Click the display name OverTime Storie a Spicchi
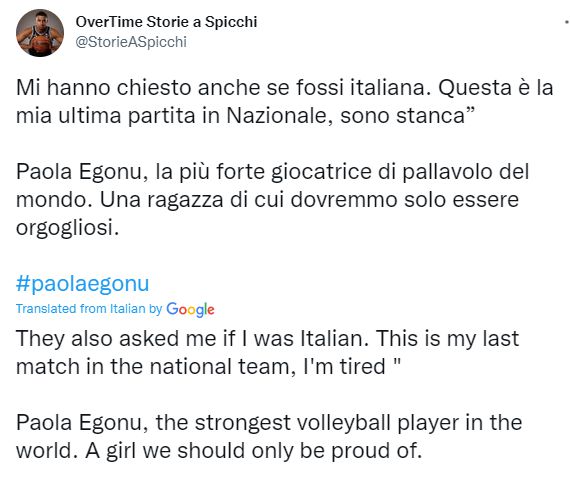The height and width of the screenshot is (480, 570). (x=166, y=22)
